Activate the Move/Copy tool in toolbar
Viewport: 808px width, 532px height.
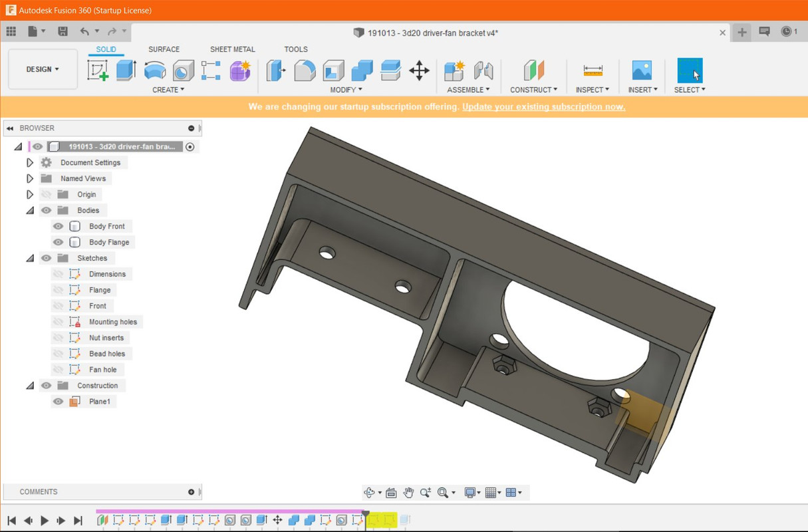click(419, 70)
